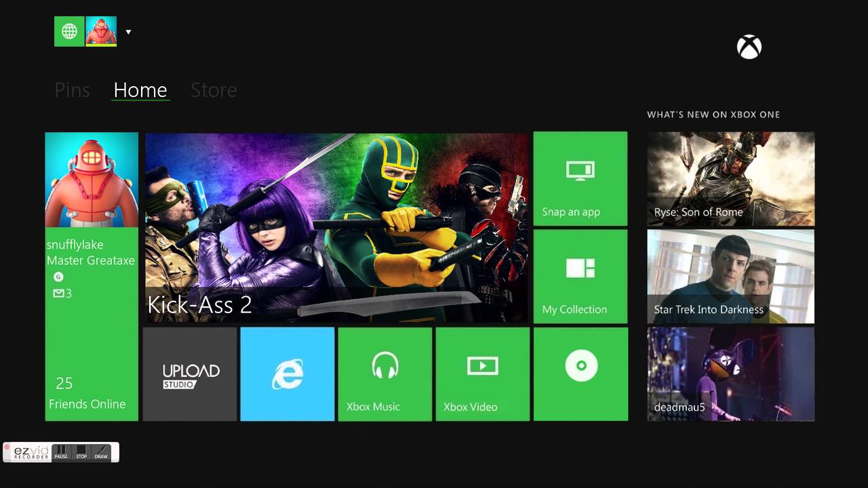Click the ezvid Draw button
The width and height of the screenshot is (868, 488).
[101, 452]
